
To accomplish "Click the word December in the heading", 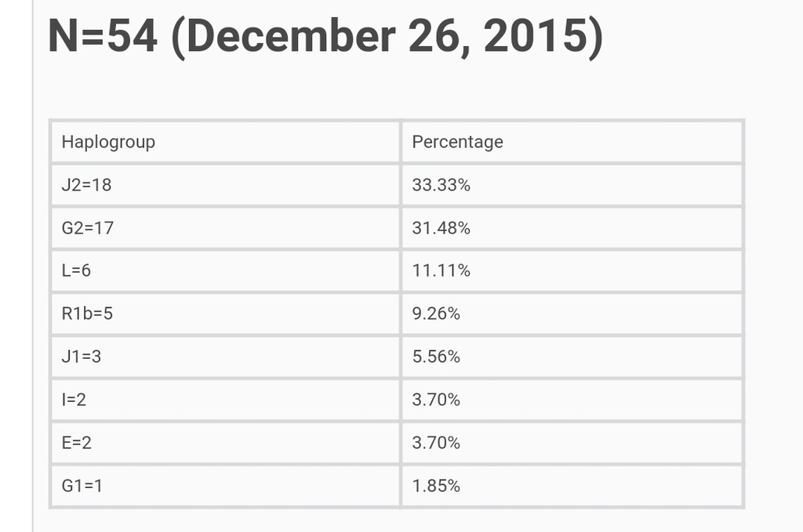I will (292, 36).
